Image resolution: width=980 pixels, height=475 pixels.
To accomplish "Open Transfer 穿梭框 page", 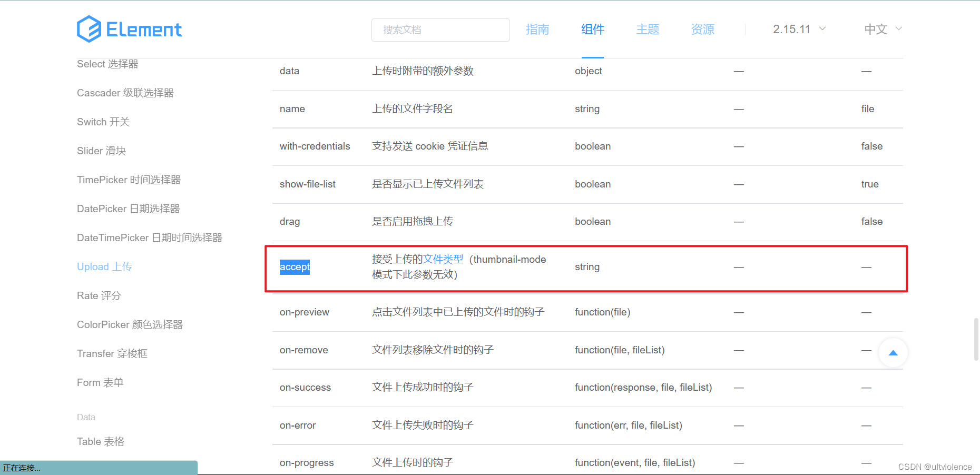I will (112, 353).
